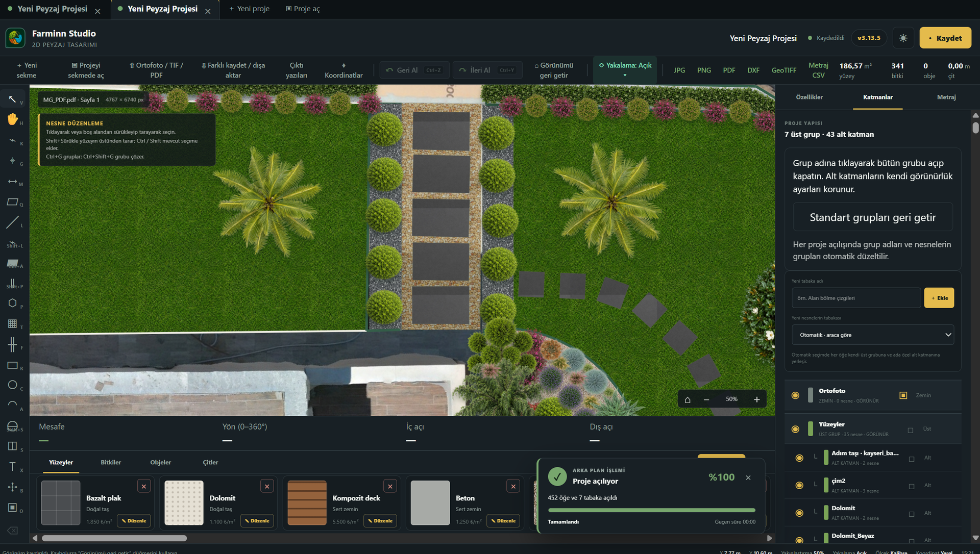Image resolution: width=980 pixels, height=554 pixels.
Task: Switch to the Metraj tab
Action: (x=946, y=97)
